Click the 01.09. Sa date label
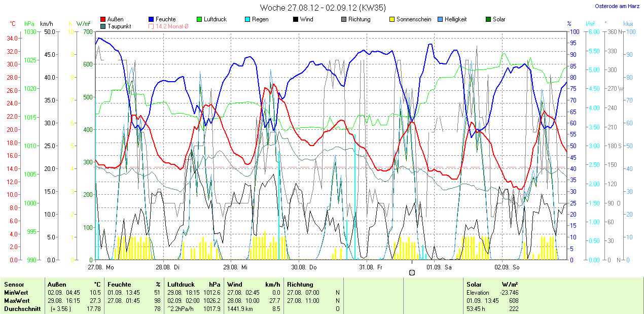This screenshot has height=314, width=644. [439, 266]
